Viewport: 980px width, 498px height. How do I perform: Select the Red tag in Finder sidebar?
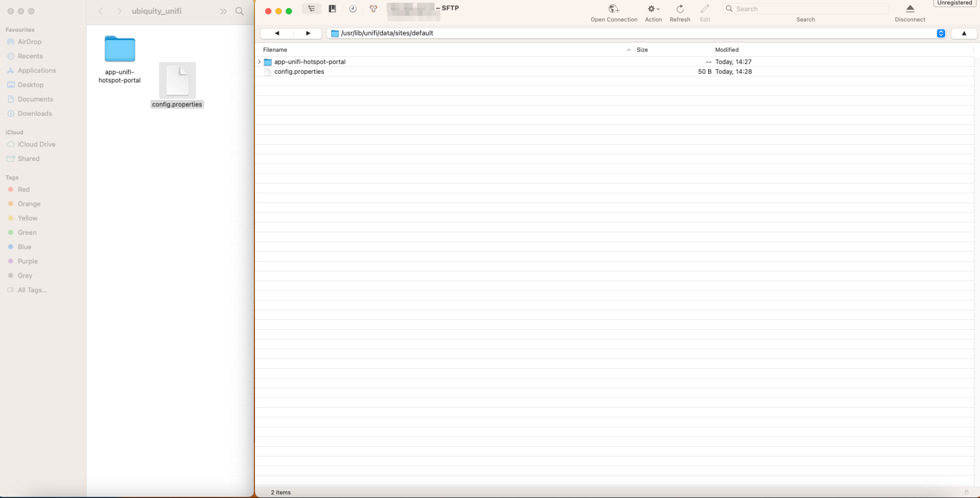(23, 189)
